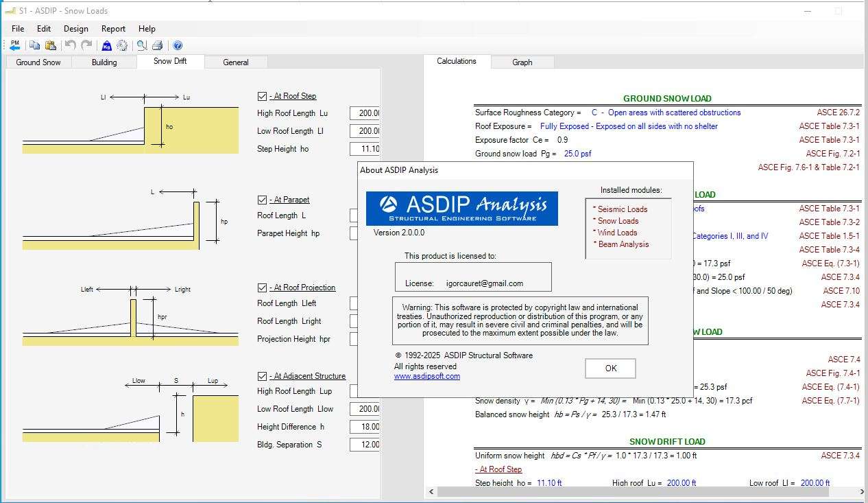
Task: Open the www.asdipsoft.com link
Action: point(426,376)
